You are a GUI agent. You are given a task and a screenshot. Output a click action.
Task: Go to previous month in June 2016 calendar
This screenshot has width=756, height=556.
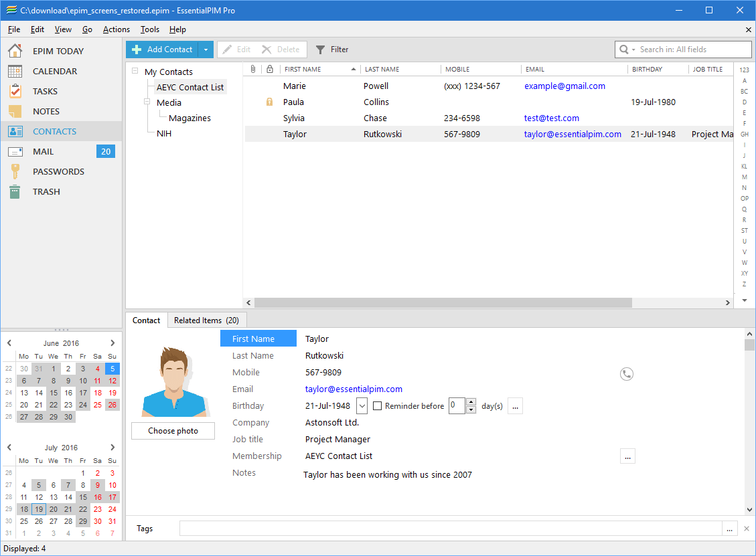pyautogui.click(x=9, y=343)
